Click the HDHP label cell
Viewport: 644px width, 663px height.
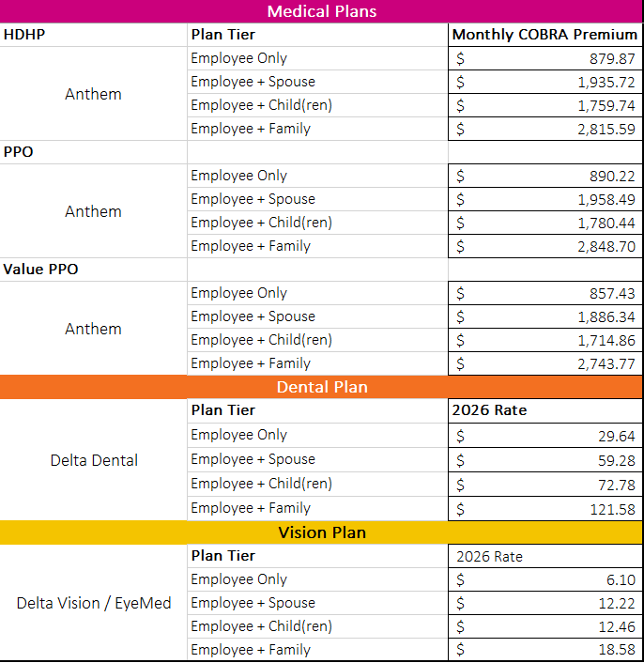93,35
